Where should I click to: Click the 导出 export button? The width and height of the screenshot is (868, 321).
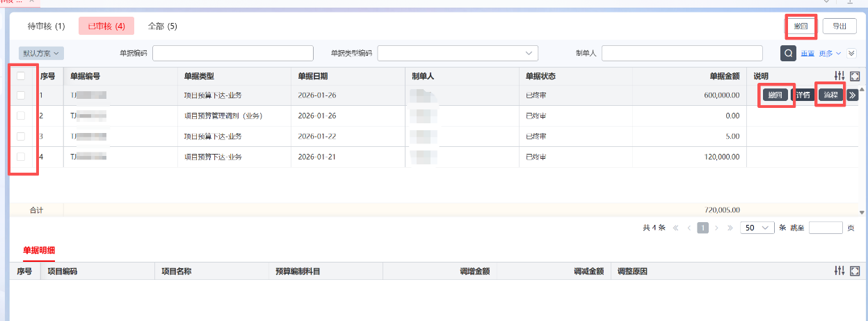click(x=839, y=26)
